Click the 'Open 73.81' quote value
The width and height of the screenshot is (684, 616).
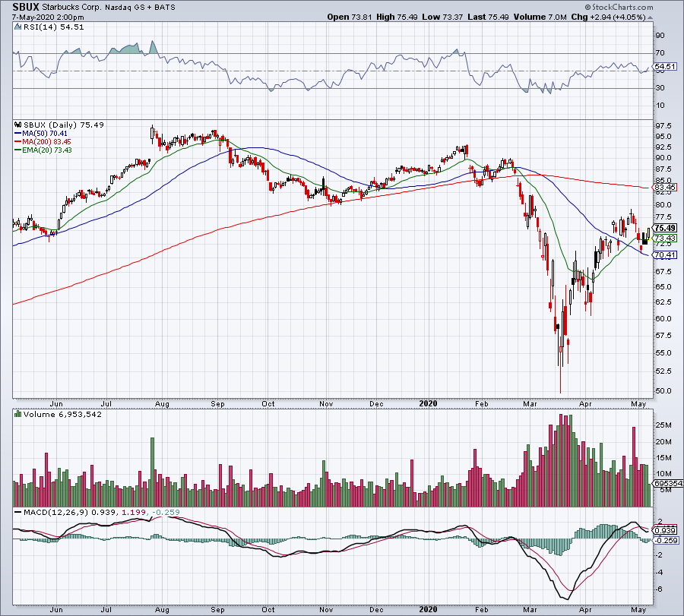coord(350,17)
